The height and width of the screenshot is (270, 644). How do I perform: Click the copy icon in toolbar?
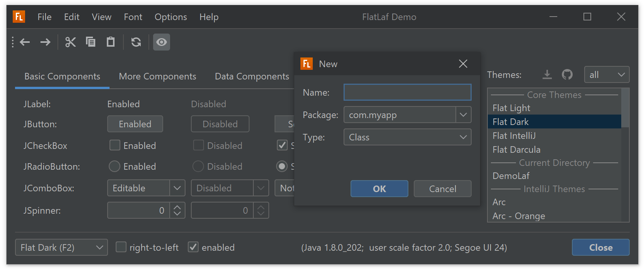click(x=91, y=42)
